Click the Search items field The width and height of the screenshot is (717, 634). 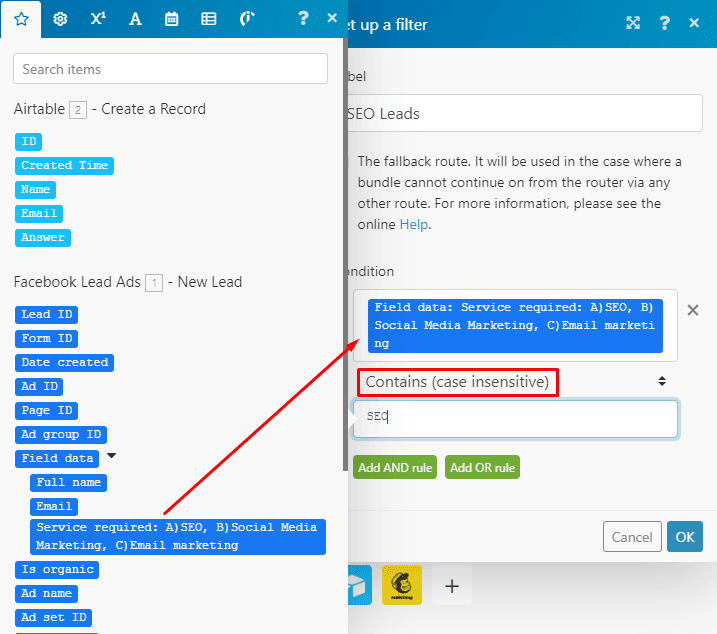170,69
